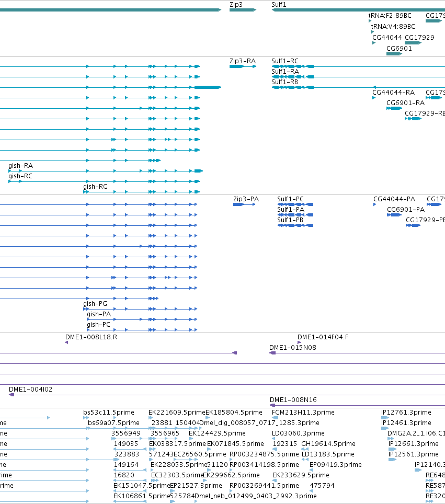Open the gish-RA transcript label
This screenshot has height=504, width=445.
tap(20, 166)
